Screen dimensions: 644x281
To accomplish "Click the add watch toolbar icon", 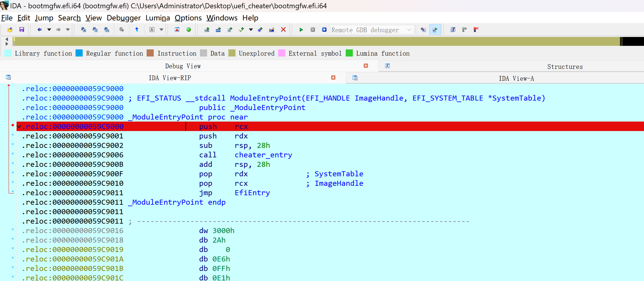I will pyautogui.click(x=464, y=30).
